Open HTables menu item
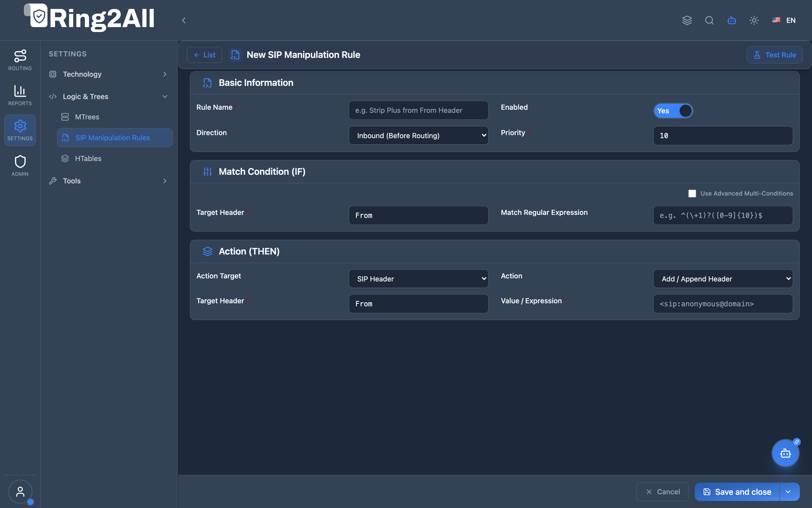The image size is (812, 508). coord(115,158)
